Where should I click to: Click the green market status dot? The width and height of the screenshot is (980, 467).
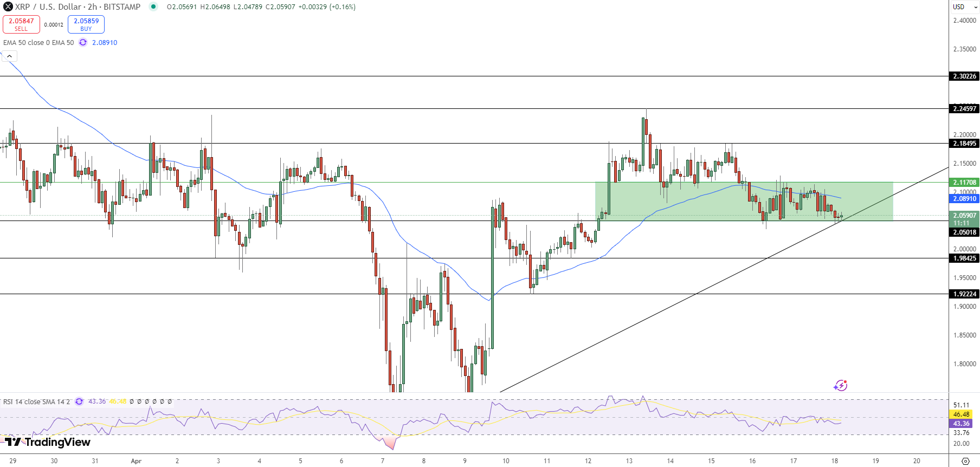click(x=153, y=7)
